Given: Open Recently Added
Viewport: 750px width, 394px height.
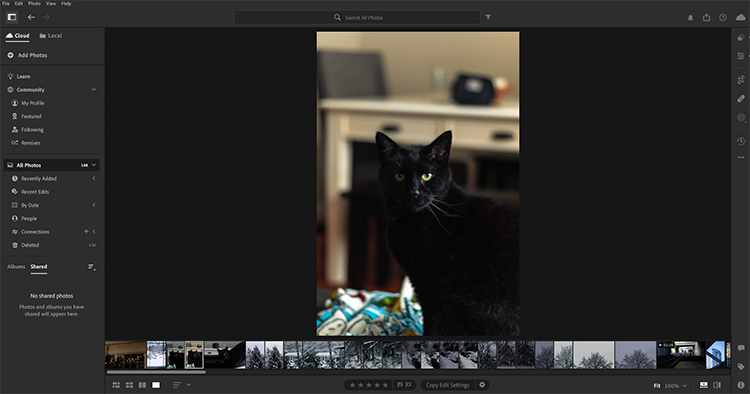Looking at the screenshot, I should click(34, 178).
